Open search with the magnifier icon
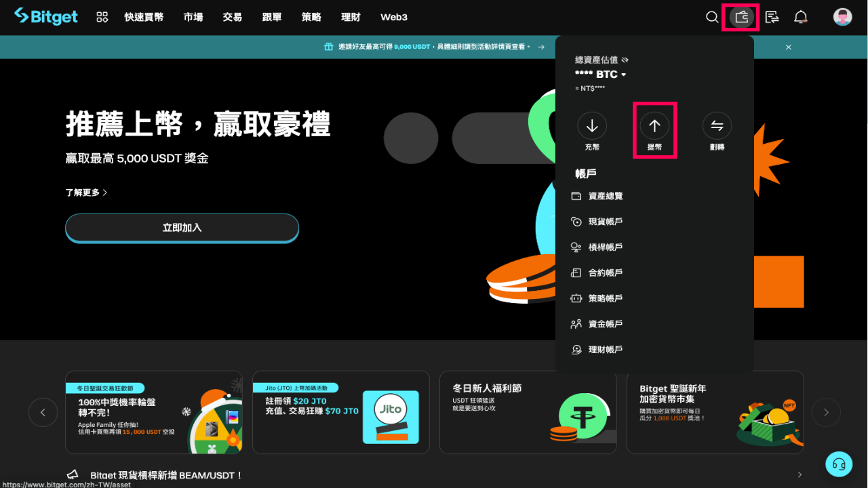 711,17
